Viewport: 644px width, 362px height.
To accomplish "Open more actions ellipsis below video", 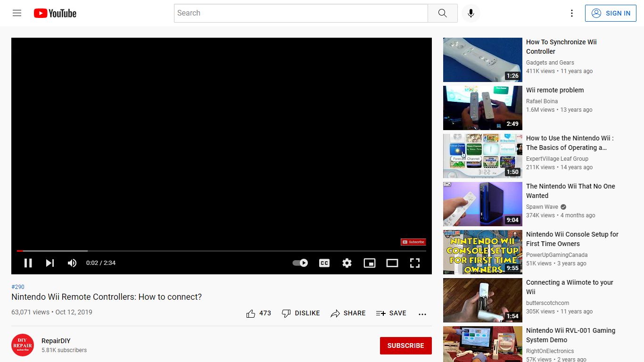I will [x=422, y=314].
